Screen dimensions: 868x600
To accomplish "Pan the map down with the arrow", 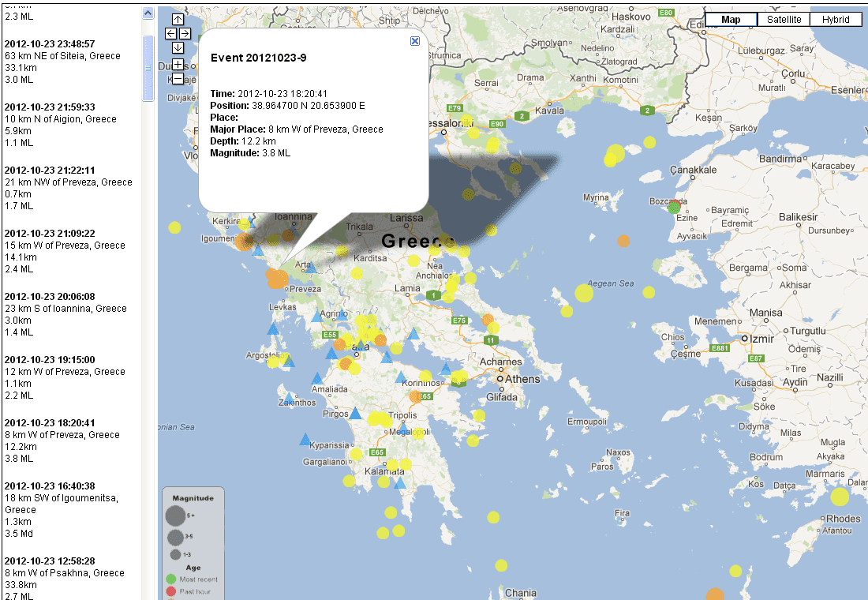I will click(x=178, y=48).
